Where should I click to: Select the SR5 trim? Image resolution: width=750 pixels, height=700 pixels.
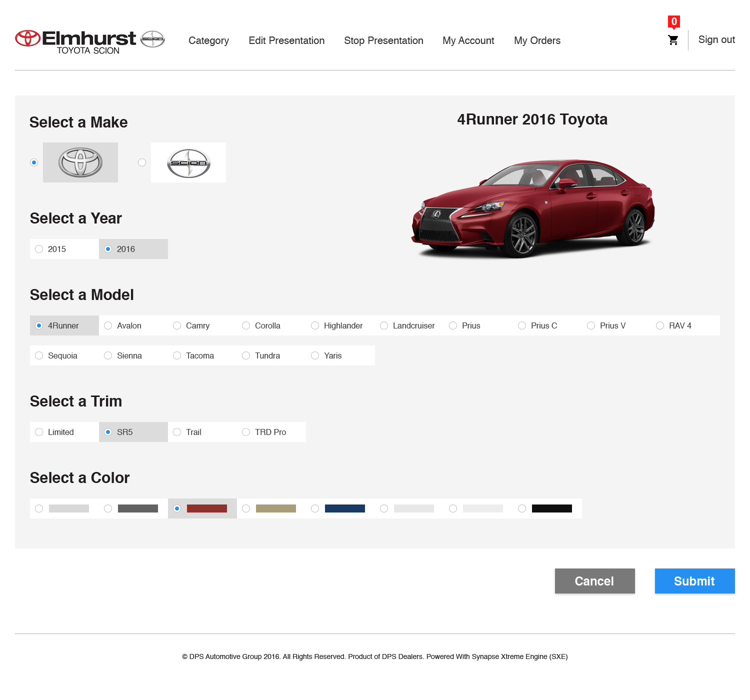click(x=133, y=432)
